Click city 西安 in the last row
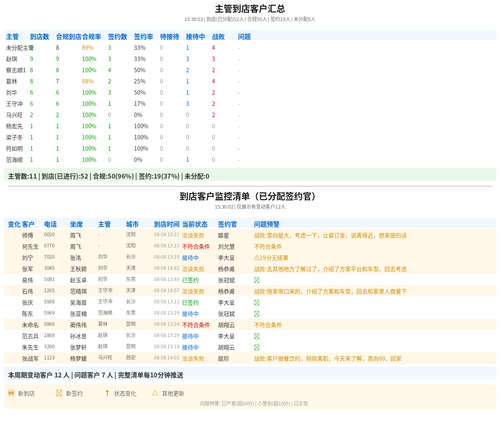Screen dimensions: 500x426 [131, 358]
